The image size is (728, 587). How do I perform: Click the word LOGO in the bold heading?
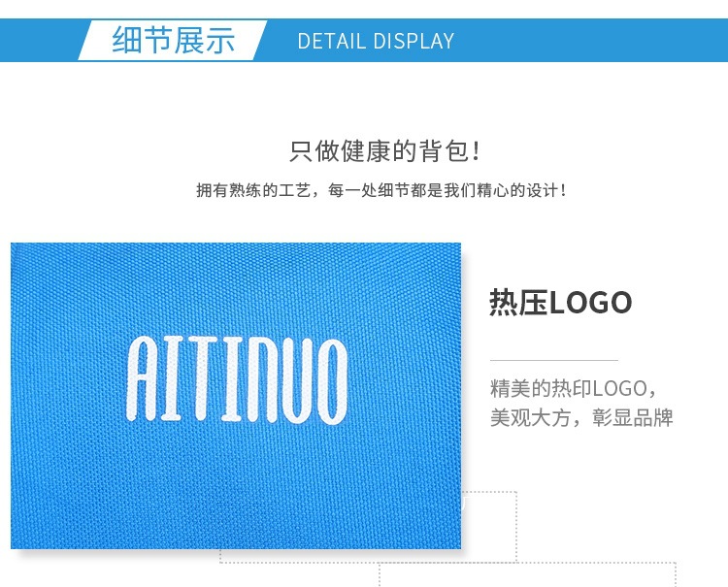coord(590,303)
